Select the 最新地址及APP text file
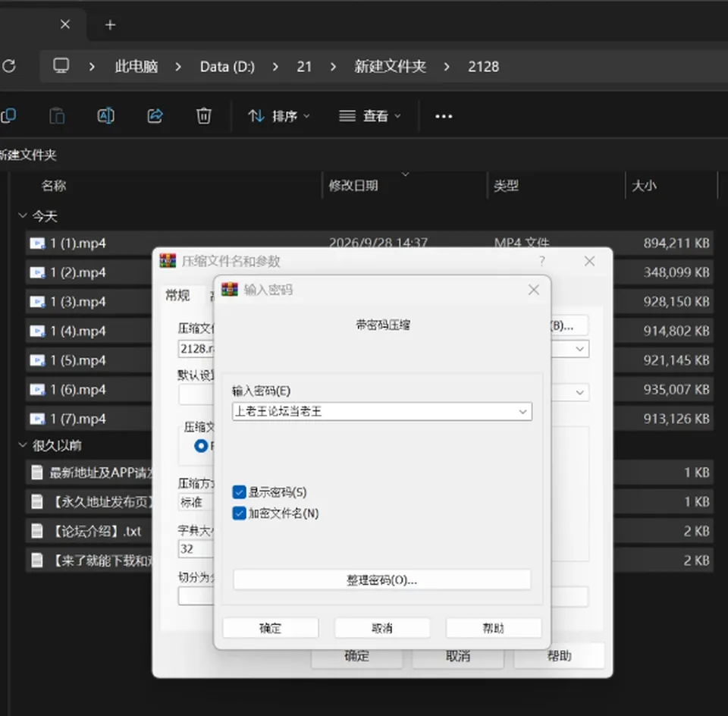Viewport: 728px width, 716px height. tap(101, 473)
